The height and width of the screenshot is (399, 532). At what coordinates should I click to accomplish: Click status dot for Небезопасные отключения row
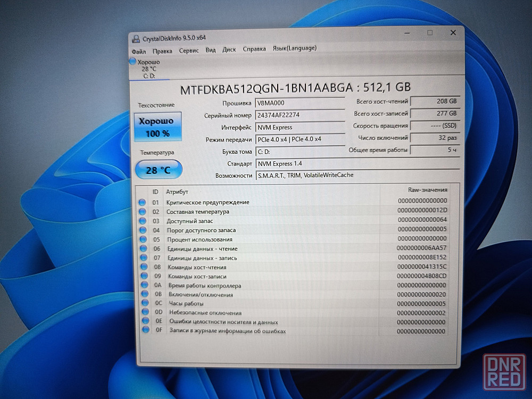(146, 311)
